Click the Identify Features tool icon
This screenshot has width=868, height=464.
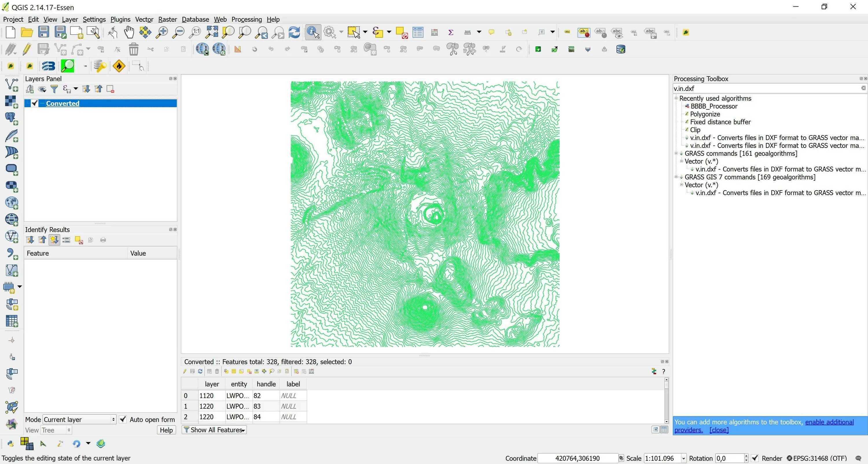[313, 32]
